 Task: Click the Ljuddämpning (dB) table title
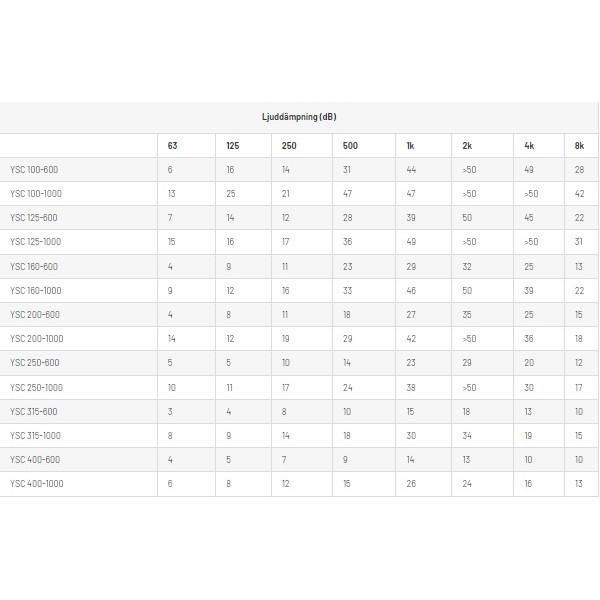pos(297,117)
